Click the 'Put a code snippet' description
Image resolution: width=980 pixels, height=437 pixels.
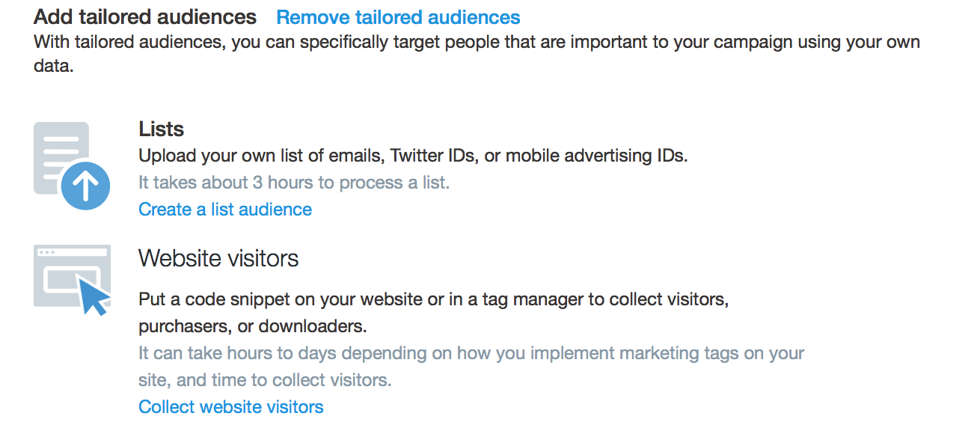click(434, 300)
